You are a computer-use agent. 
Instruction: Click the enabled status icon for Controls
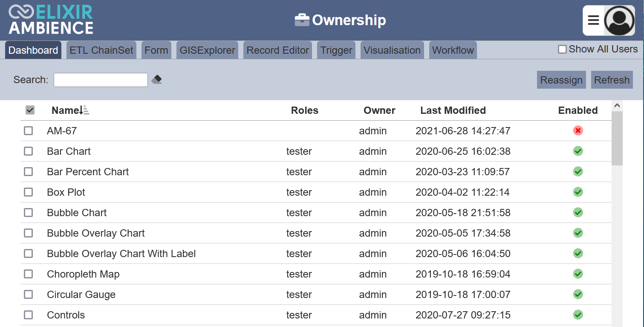(x=578, y=315)
